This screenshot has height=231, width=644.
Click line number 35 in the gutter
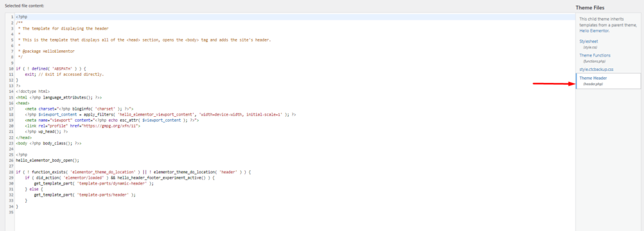click(11, 212)
